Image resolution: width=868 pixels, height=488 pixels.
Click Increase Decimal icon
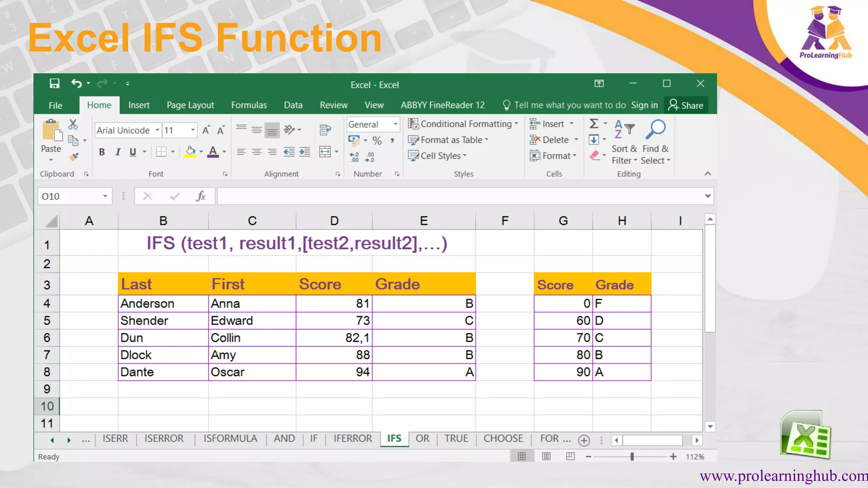tap(354, 157)
